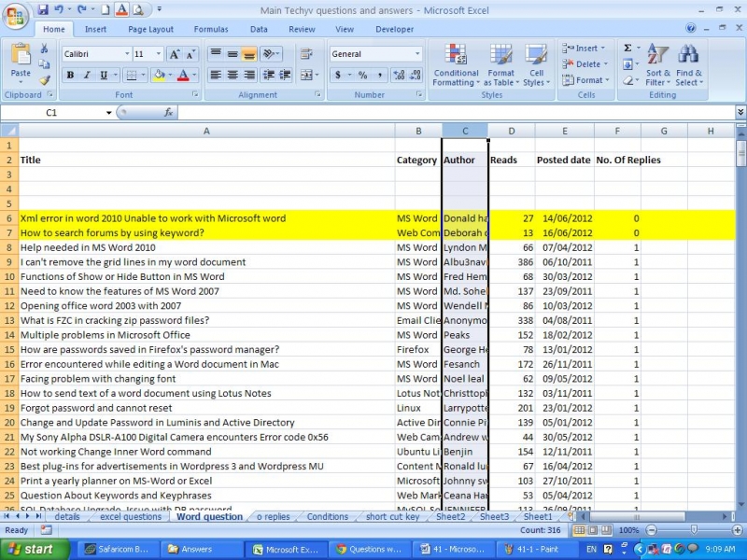Click the Format as Table icon

coord(500,65)
